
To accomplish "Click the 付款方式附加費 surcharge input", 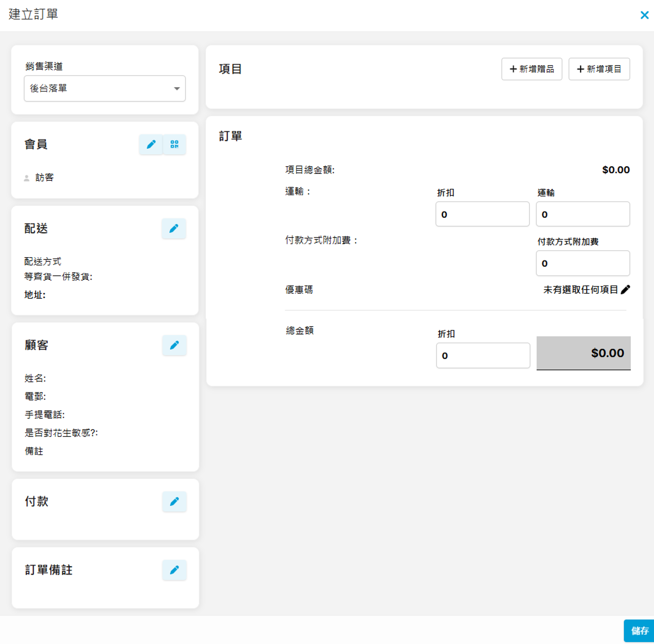I will tap(583, 263).
